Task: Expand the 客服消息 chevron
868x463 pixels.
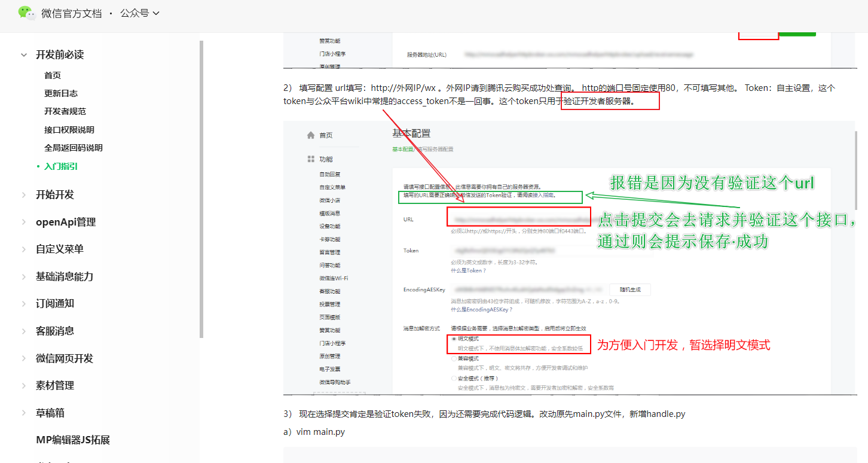Action: (x=24, y=331)
